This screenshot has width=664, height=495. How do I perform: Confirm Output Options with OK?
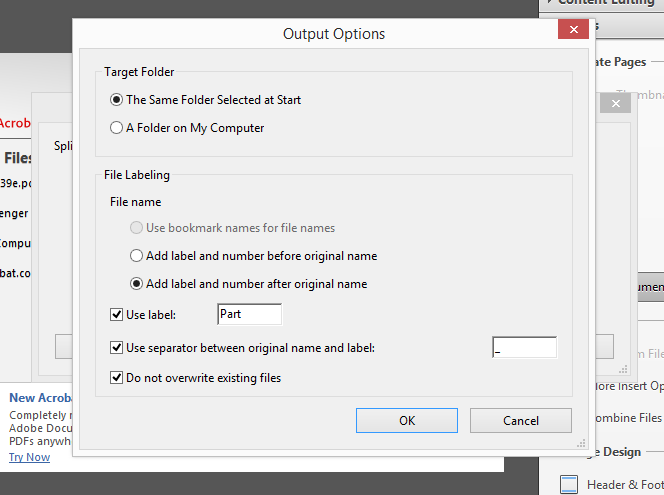pos(407,420)
